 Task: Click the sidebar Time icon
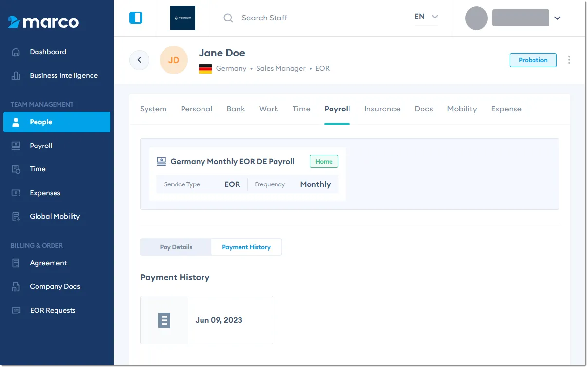point(16,169)
